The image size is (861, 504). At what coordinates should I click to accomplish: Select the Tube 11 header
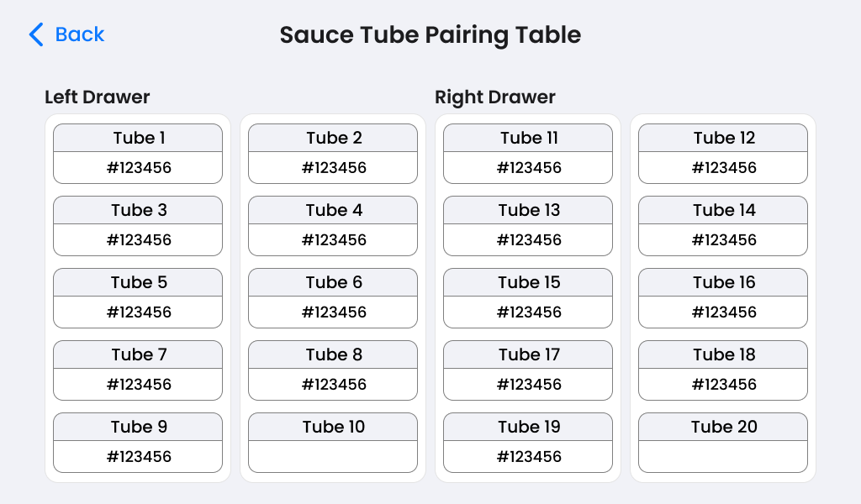[528, 138]
